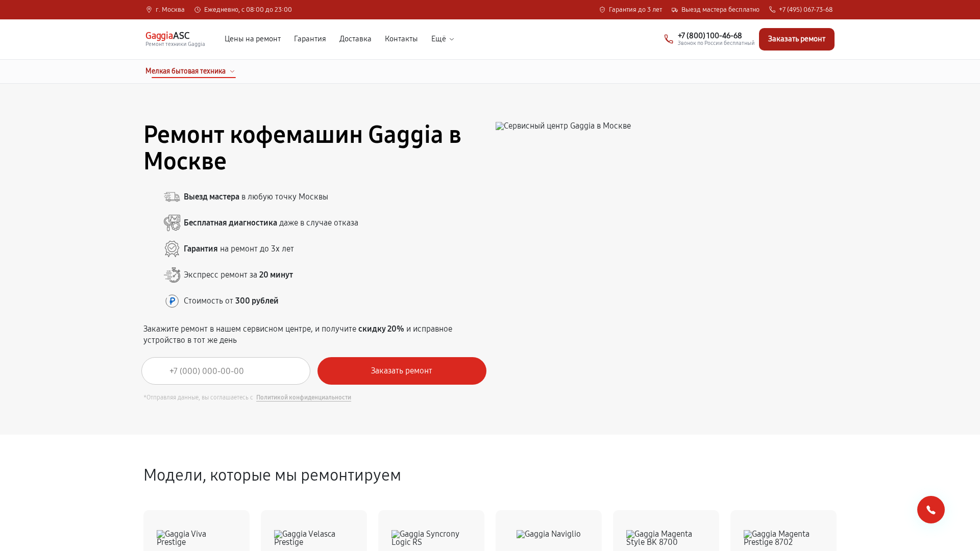The height and width of the screenshot is (551, 980).
Task: Click the header Заказать ремонт button
Action: click(x=797, y=39)
